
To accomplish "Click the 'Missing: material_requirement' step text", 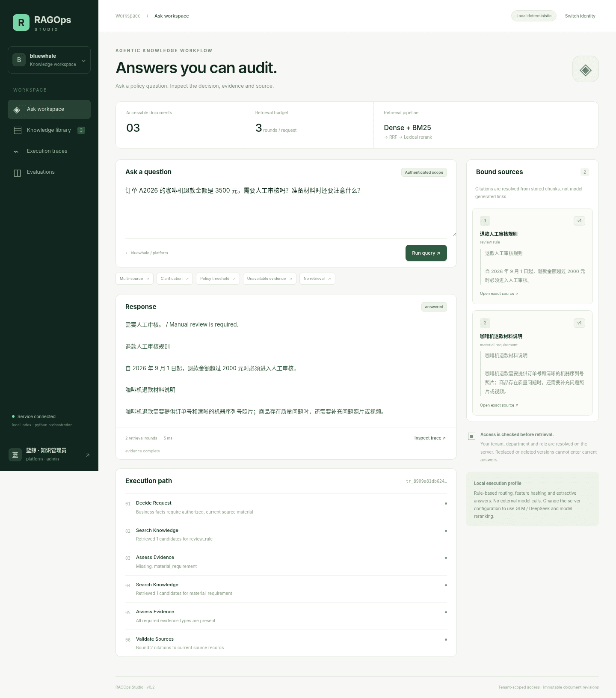I will [x=166, y=566].
